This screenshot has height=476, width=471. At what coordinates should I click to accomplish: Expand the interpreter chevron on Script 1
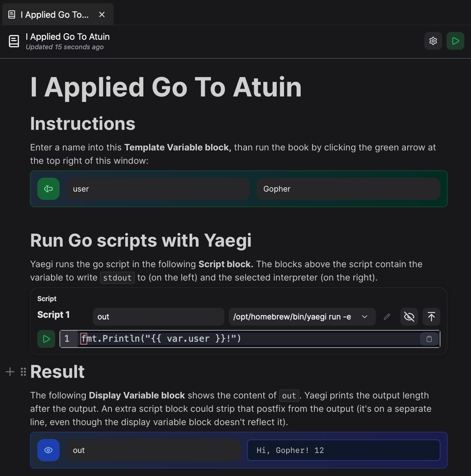[365, 317]
